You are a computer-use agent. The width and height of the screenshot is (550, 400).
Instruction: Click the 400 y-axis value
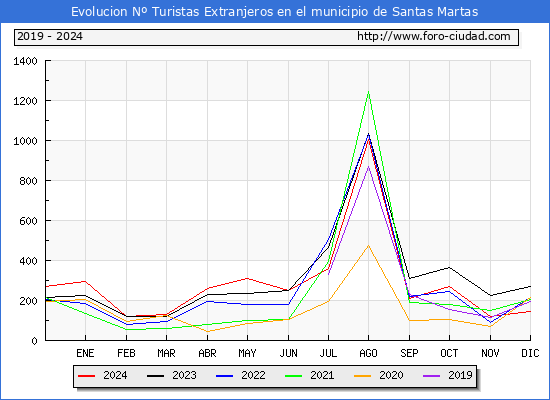28,261
